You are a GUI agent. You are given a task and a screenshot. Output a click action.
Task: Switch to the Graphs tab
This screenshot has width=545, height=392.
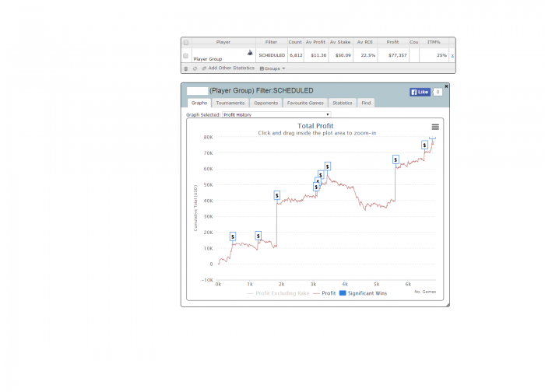199,103
